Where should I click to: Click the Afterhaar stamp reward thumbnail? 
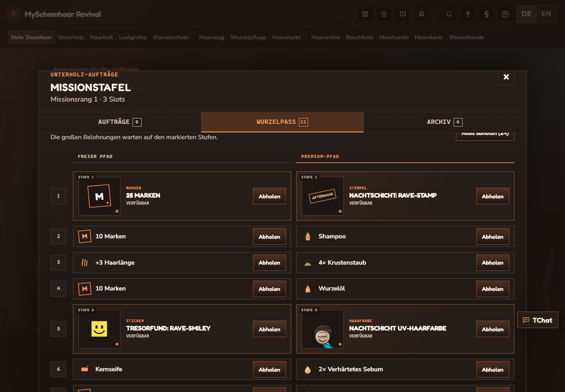pyautogui.click(x=323, y=196)
